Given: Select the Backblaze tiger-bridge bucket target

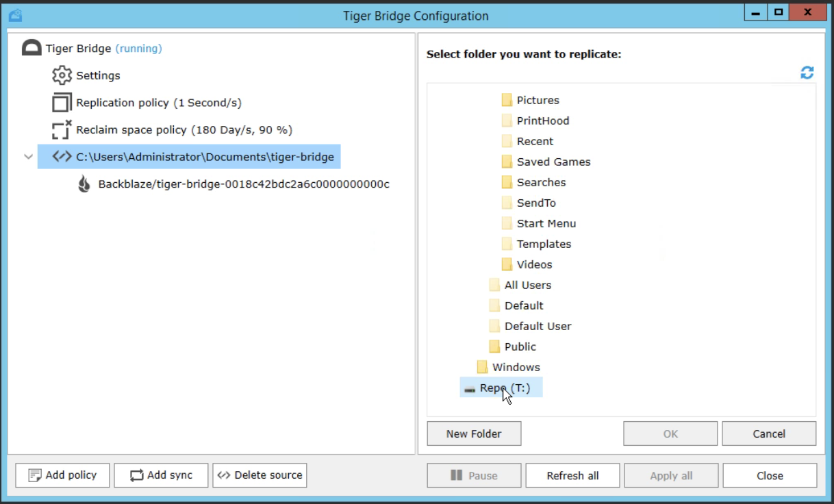Looking at the screenshot, I should pos(244,184).
